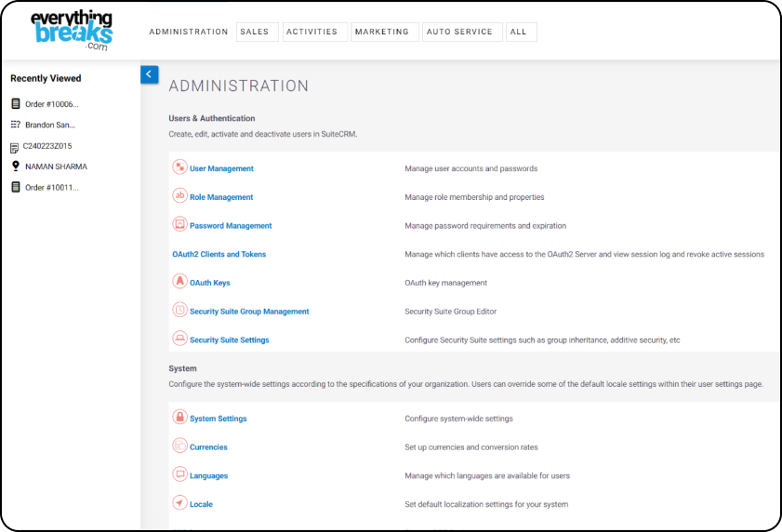Click the pin icon beside NAMAN SHARMA
Image resolution: width=782 pixels, height=532 pixels.
[16, 166]
